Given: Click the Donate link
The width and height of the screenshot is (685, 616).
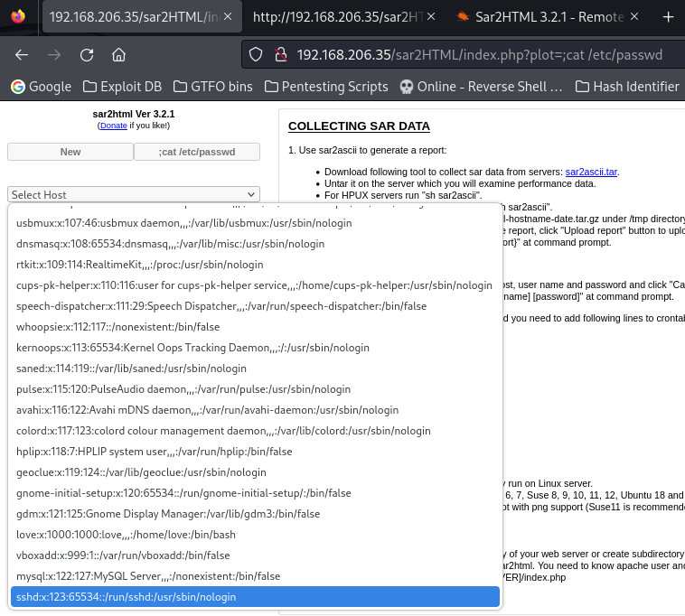Looking at the screenshot, I should pos(113,126).
